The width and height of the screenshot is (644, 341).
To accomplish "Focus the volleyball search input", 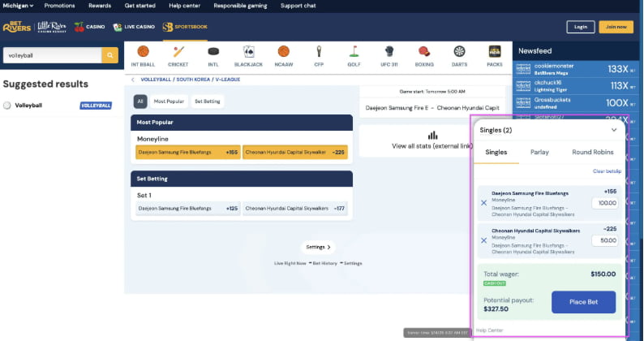I will point(52,55).
